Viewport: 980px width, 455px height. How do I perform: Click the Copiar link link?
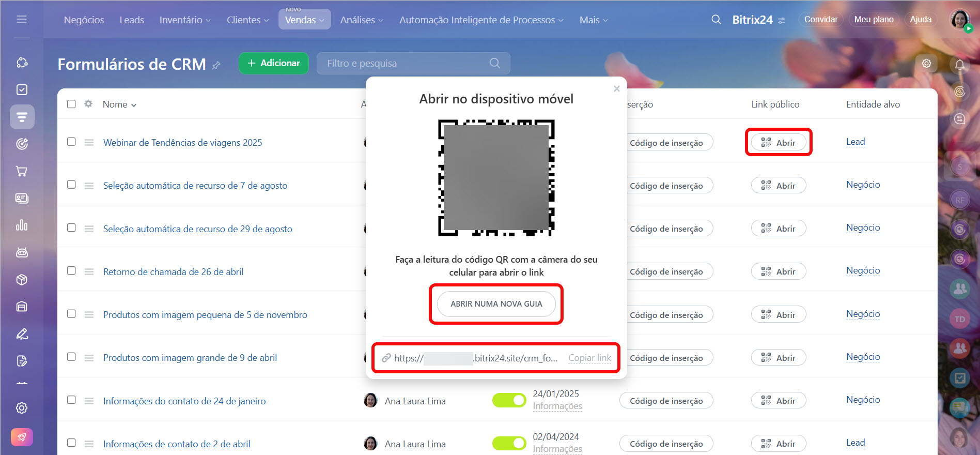click(589, 358)
